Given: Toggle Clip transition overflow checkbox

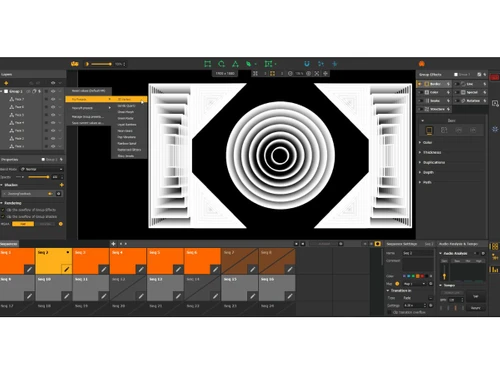Looking at the screenshot, I should pos(389,312).
